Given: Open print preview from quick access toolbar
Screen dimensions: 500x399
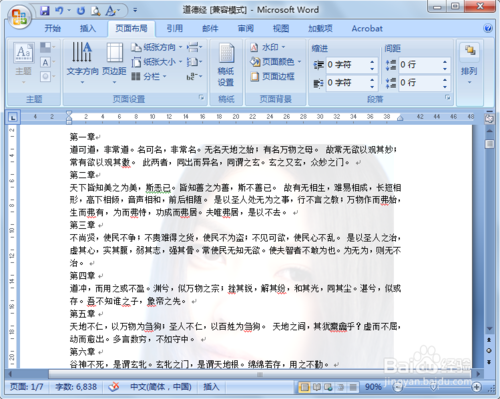Looking at the screenshot, I should (x=96, y=11).
